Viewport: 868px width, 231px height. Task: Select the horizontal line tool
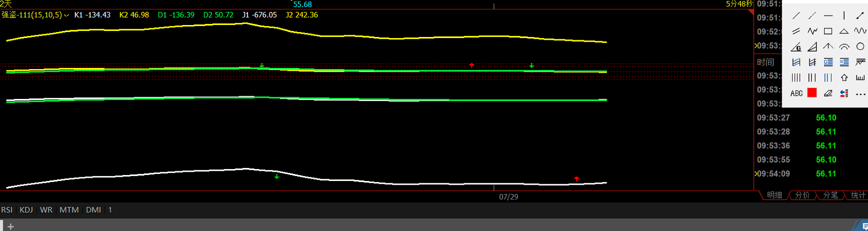828,16
